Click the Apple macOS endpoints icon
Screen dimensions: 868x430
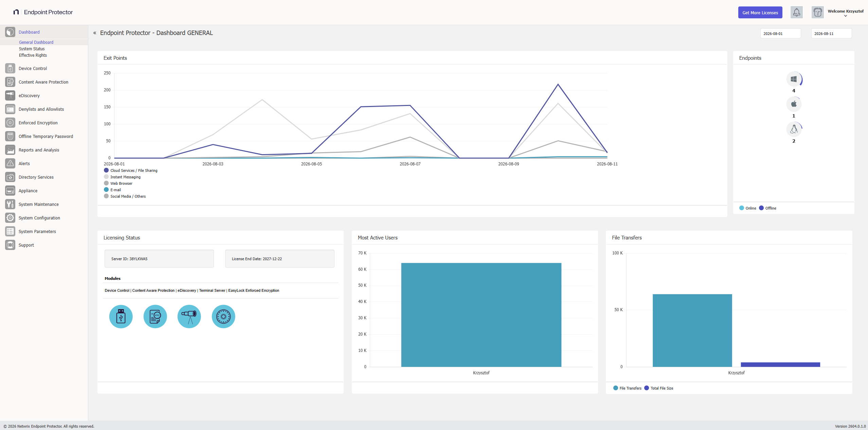click(x=794, y=104)
